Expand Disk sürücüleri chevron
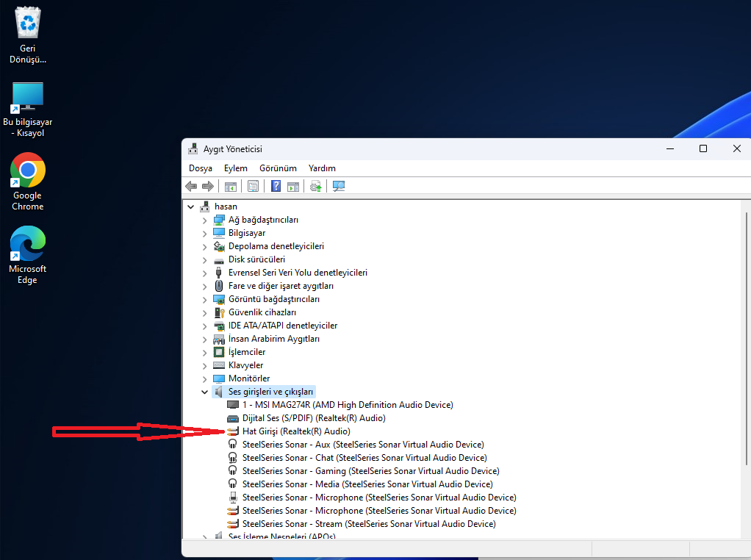The height and width of the screenshot is (560, 751). (x=204, y=260)
